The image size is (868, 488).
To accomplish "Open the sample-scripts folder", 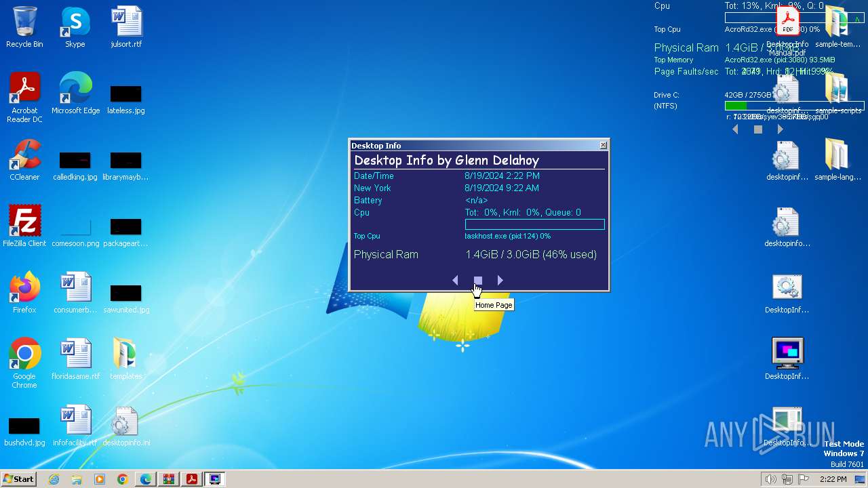I will coord(837,94).
